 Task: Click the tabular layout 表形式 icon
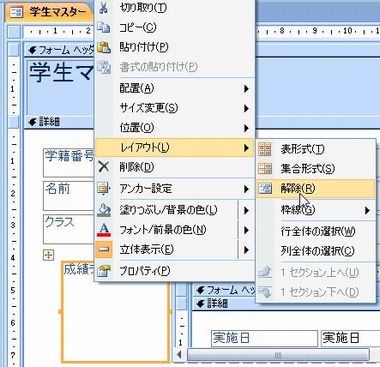pos(265,149)
